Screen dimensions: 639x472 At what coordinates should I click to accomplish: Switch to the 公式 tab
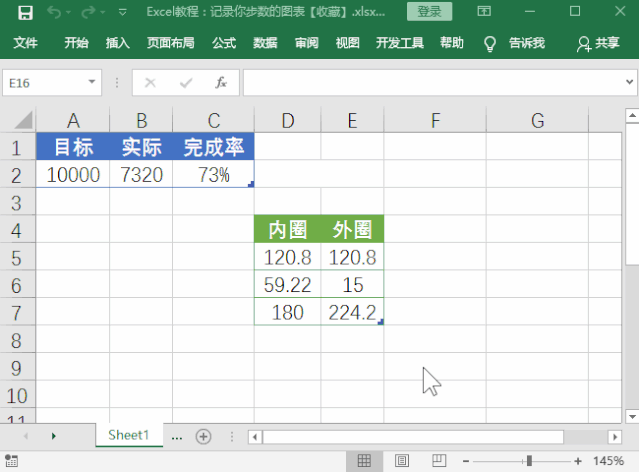click(224, 42)
